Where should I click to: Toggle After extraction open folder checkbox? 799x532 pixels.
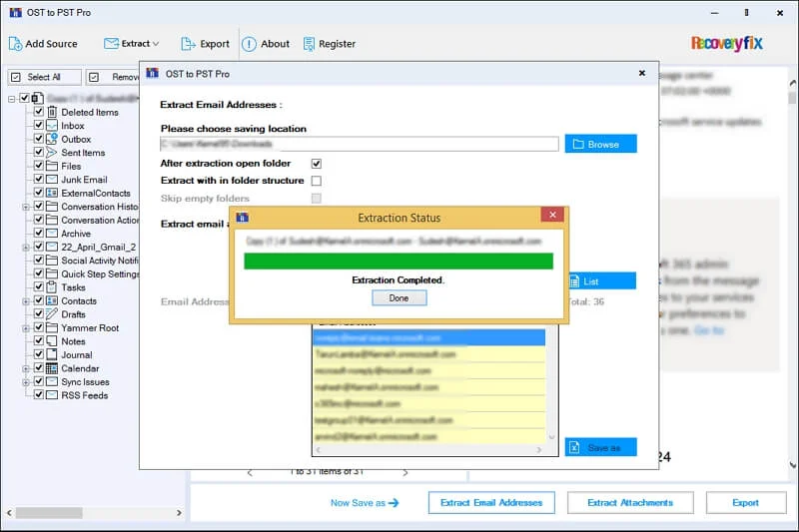pyautogui.click(x=317, y=164)
